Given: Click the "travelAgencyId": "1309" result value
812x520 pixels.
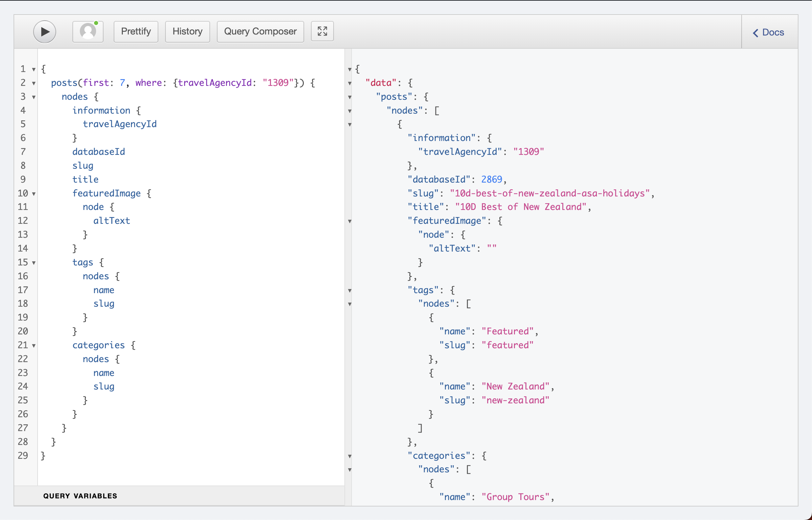Looking at the screenshot, I should coord(528,152).
